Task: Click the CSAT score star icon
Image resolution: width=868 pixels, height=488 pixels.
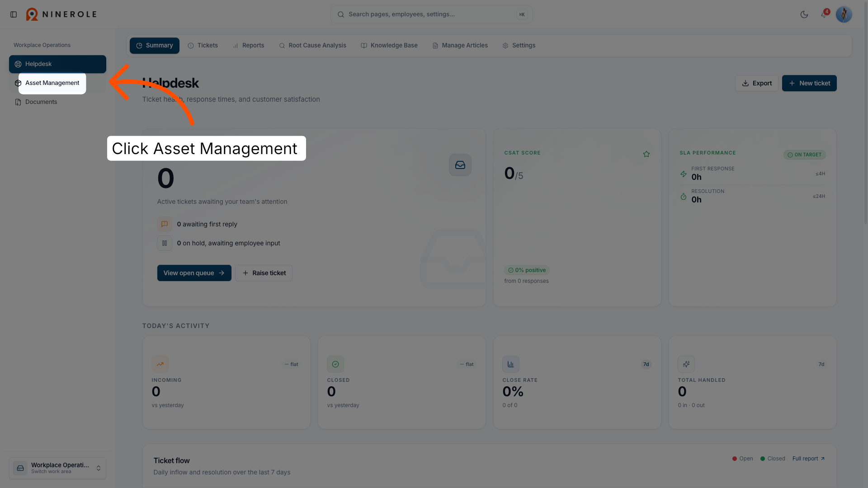Action: click(x=646, y=154)
